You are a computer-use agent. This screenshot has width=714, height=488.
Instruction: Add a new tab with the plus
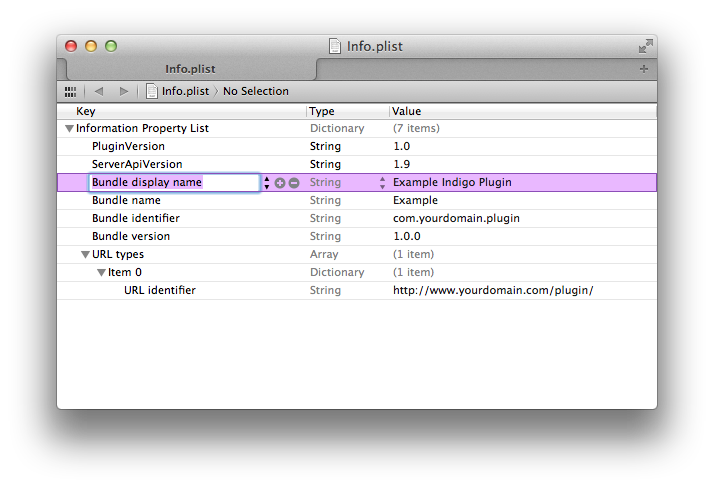click(644, 69)
